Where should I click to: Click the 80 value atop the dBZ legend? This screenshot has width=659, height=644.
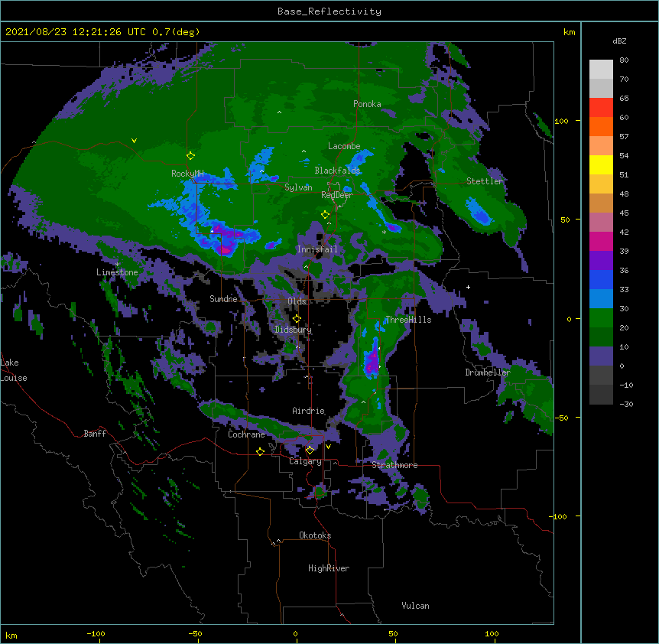point(624,60)
